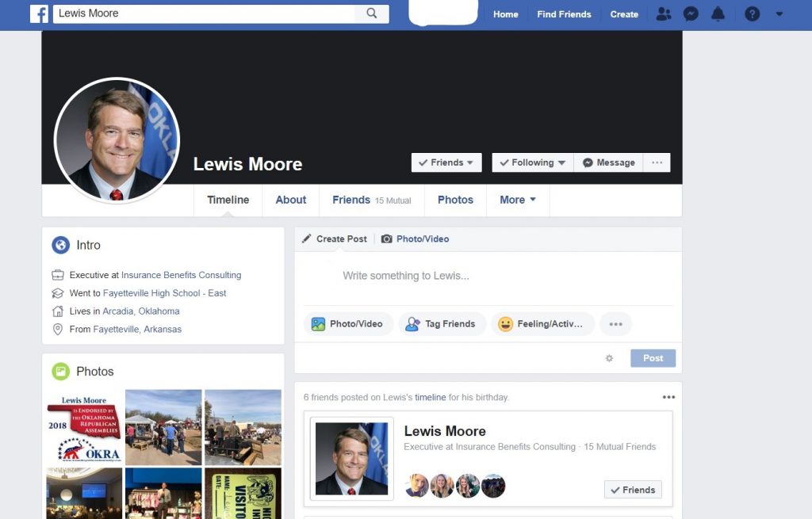Click the search magnifier icon
The height and width of the screenshot is (519, 812).
click(x=371, y=13)
